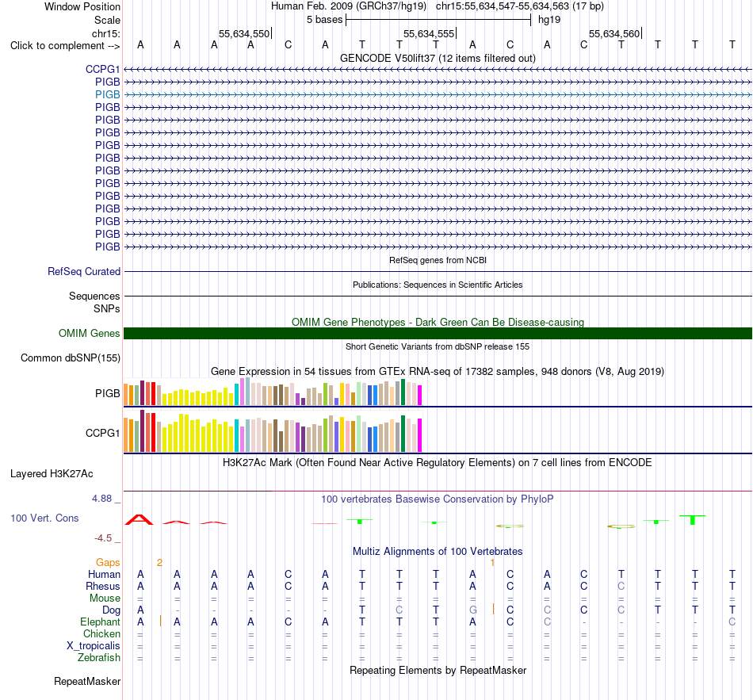Viewport: 753px width, 700px height.
Task: Click the CCPG1 GTEx expression bar chart
Action: tap(273, 431)
